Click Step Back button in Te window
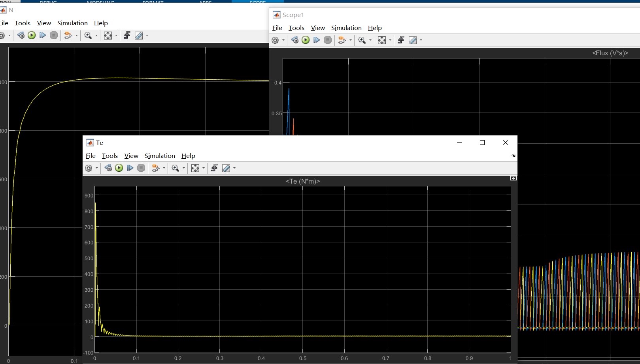Viewport: 640px width, 364px height. pyautogui.click(x=108, y=168)
